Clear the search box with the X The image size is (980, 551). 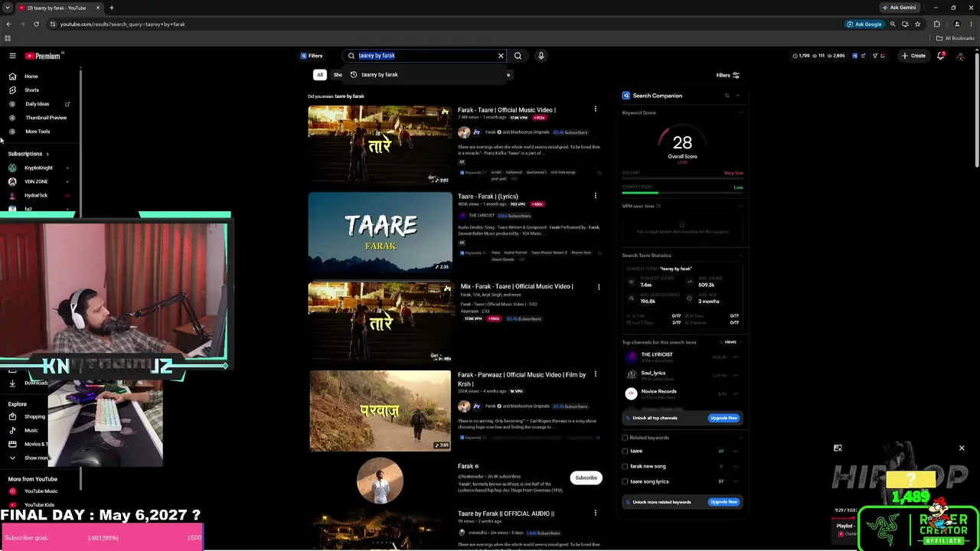point(501,56)
